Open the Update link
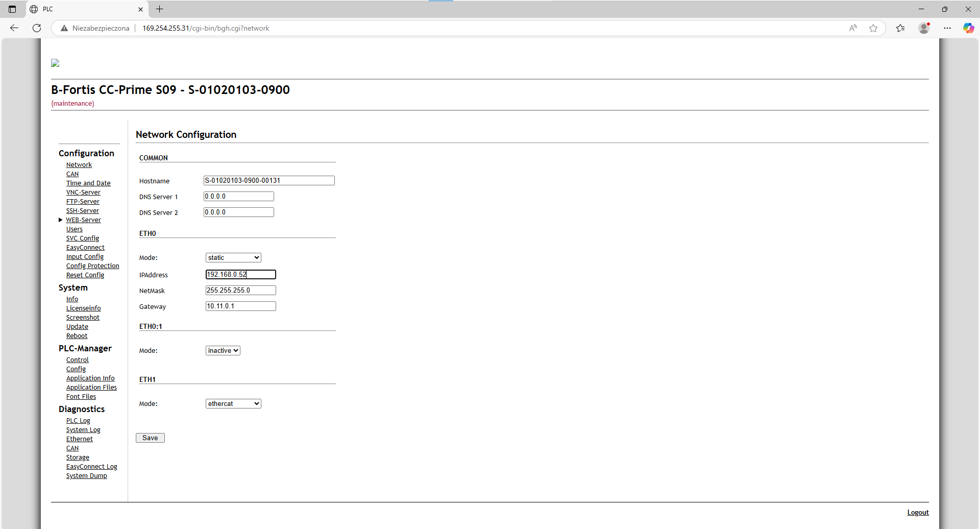 (77, 327)
